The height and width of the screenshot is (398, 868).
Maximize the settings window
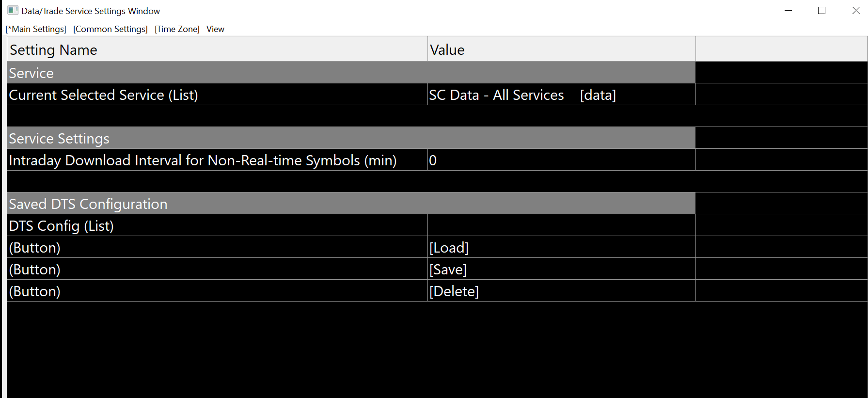[x=821, y=11]
